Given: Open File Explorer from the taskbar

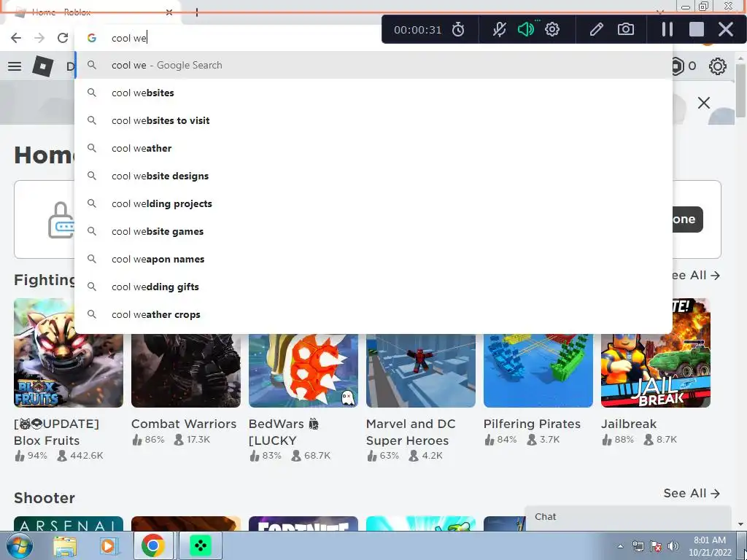Looking at the screenshot, I should coord(65,546).
